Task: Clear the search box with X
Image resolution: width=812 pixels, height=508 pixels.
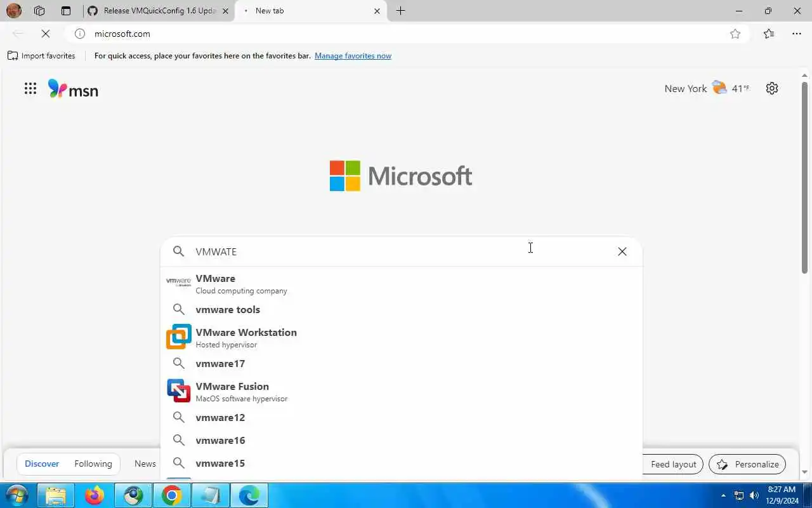Action: (622, 251)
